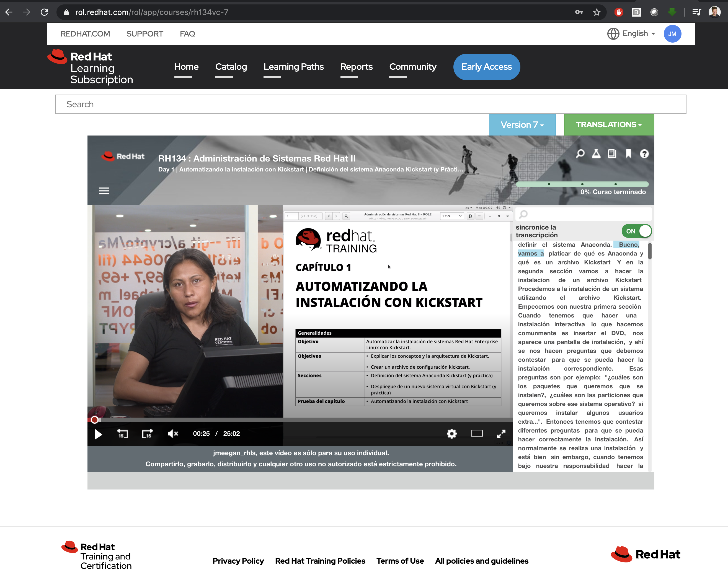Open the Version 7 dropdown
The image size is (728, 578).
pos(522,124)
